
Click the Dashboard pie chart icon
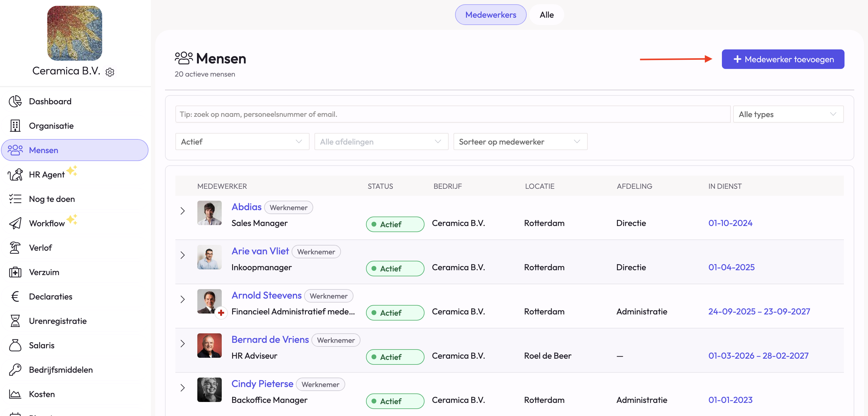[x=15, y=101]
